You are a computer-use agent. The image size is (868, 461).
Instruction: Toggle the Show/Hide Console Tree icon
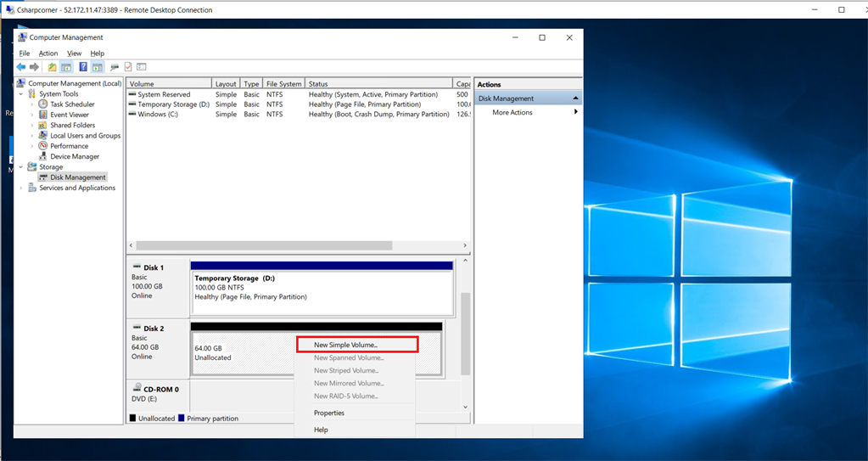66,67
